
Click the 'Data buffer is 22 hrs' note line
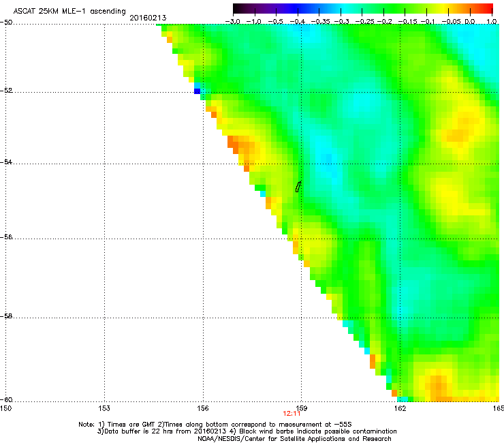pos(247,431)
